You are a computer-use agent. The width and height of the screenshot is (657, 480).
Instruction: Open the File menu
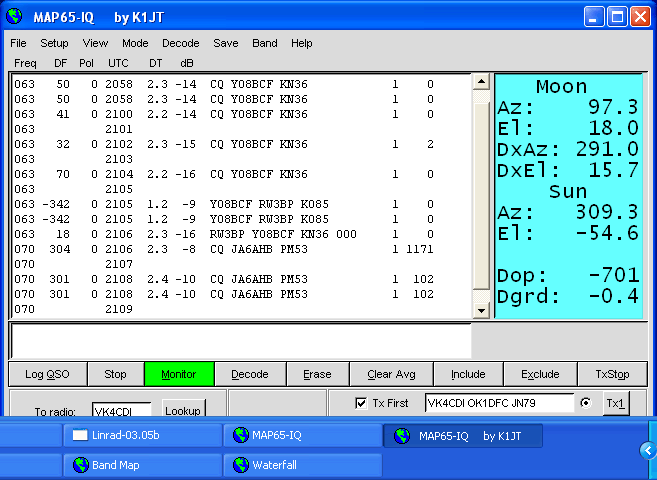tap(18, 43)
